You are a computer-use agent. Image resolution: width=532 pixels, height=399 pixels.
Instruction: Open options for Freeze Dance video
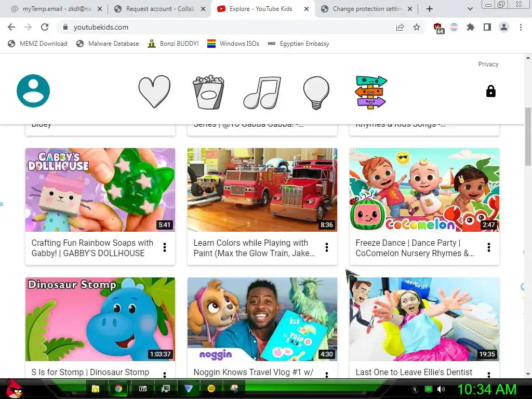click(x=489, y=247)
